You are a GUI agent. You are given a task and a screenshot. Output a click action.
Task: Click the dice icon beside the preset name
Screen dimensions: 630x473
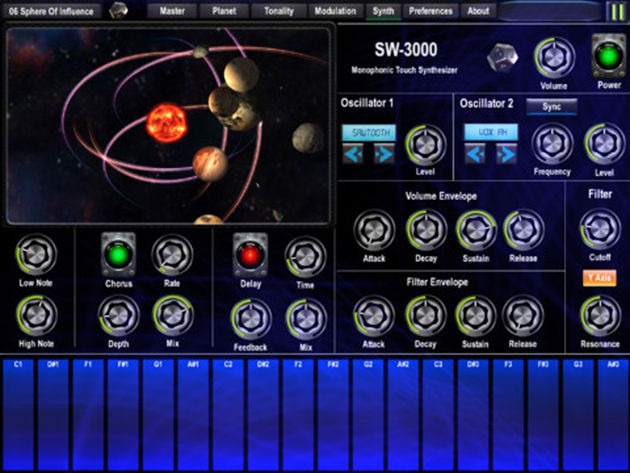coord(118,10)
